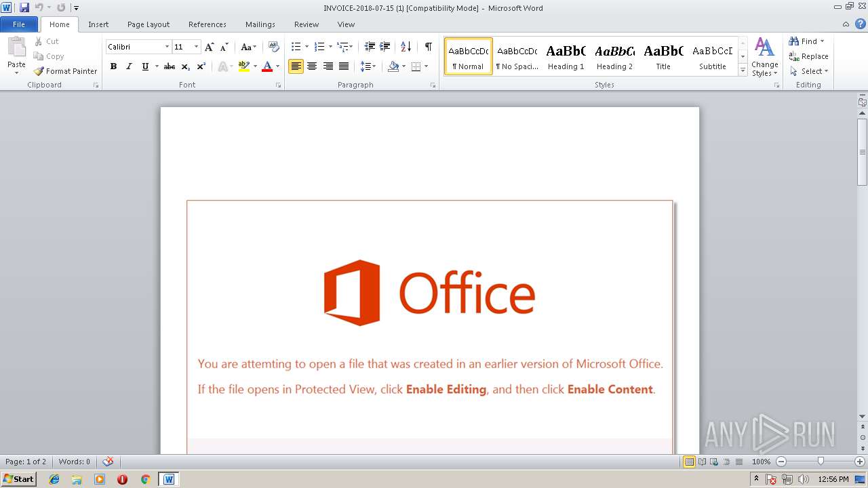Shrink font size with the small A icon
868x488 pixels.
224,47
